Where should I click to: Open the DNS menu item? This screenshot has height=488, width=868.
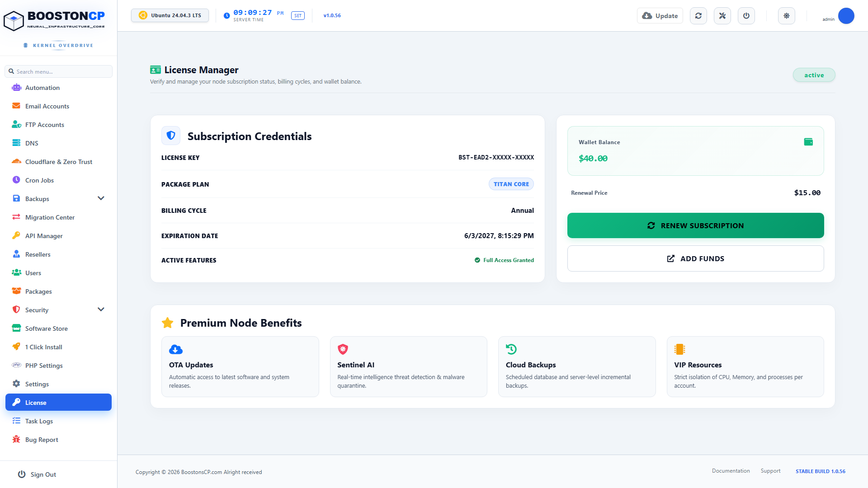click(x=58, y=143)
